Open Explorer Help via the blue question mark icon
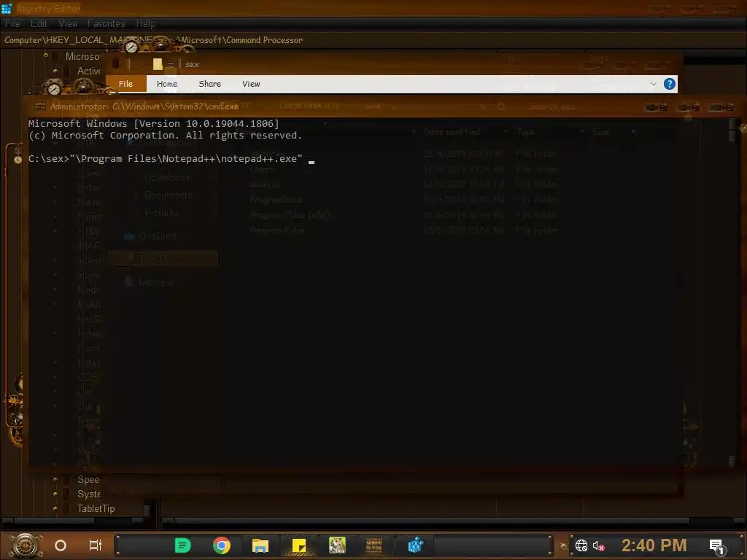The height and width of the screenshot is (560, 747). pos(670,84)
